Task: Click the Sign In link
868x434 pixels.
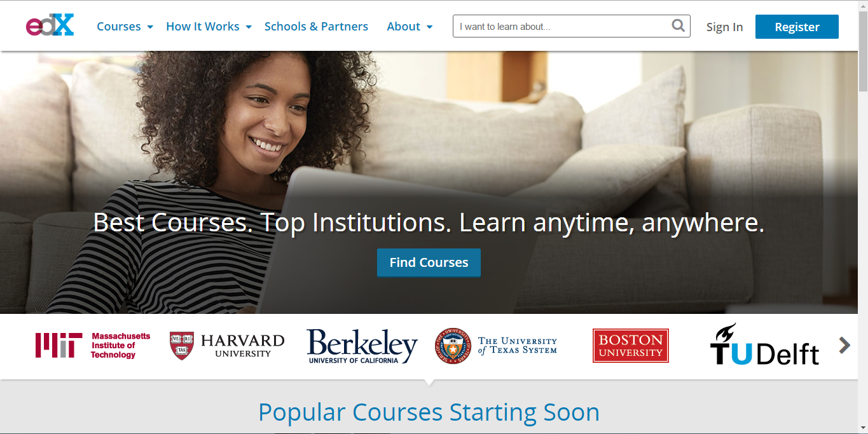Action: [x=724, y=27]
